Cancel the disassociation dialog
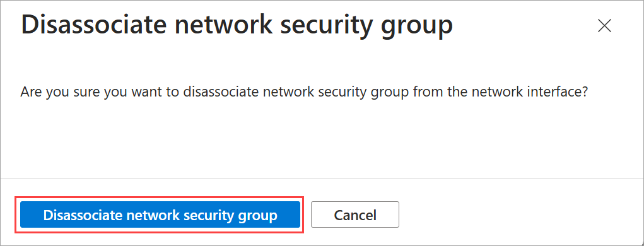644x246 pixels. point(355,215)
